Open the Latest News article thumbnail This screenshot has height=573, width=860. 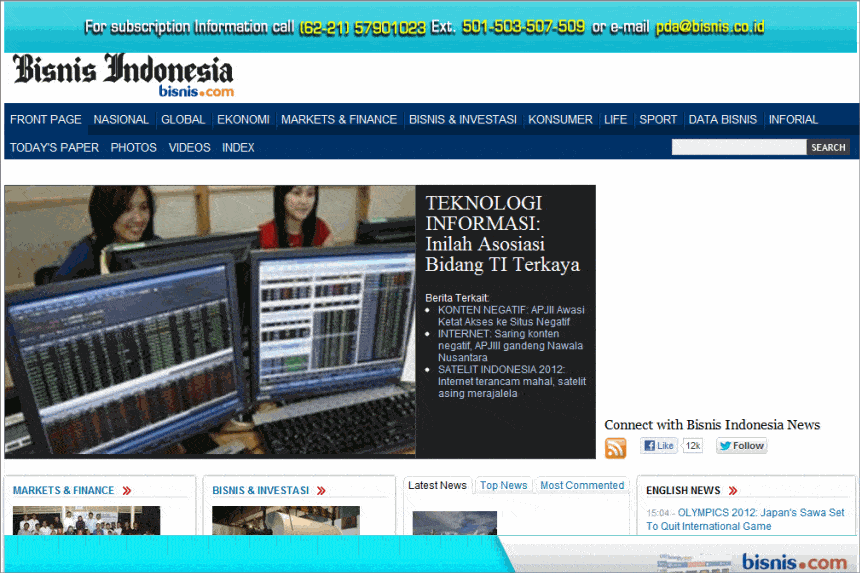point(455,523)
